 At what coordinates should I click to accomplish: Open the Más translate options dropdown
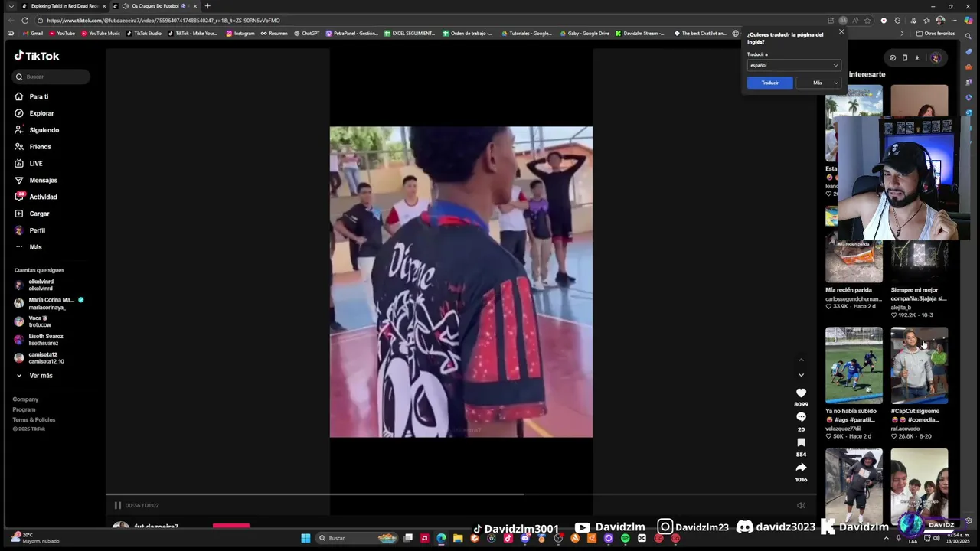click(x=818, y=83)
